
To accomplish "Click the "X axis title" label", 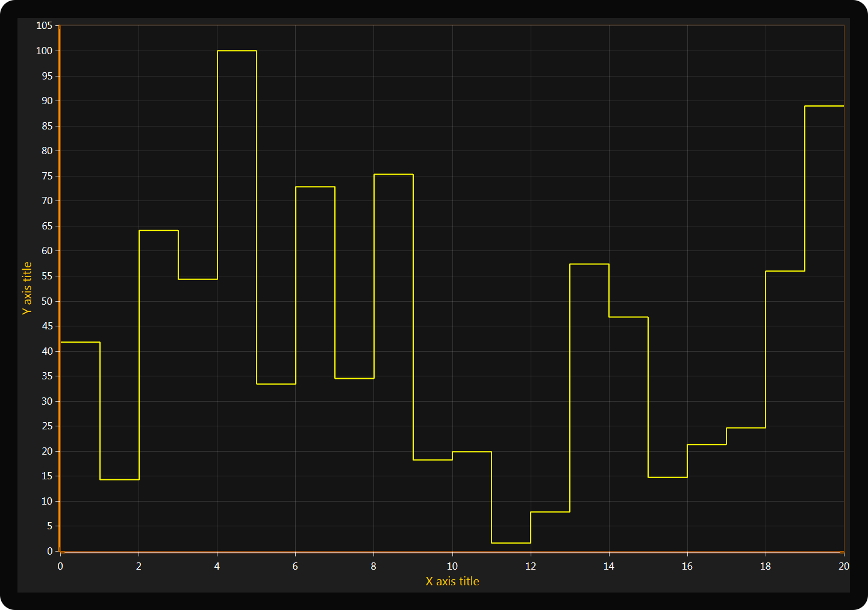I will tap(452, 581).
